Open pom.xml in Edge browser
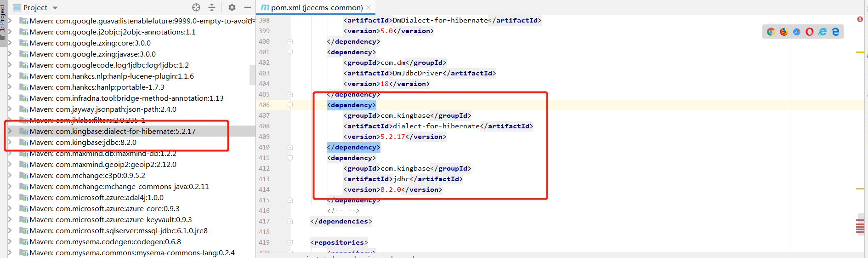Viewport: 868px width, 258px height. (835, 32)
